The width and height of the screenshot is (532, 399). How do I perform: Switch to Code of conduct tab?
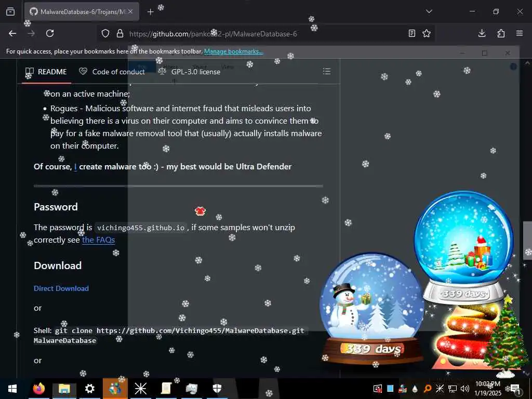(x=112, y=72)
